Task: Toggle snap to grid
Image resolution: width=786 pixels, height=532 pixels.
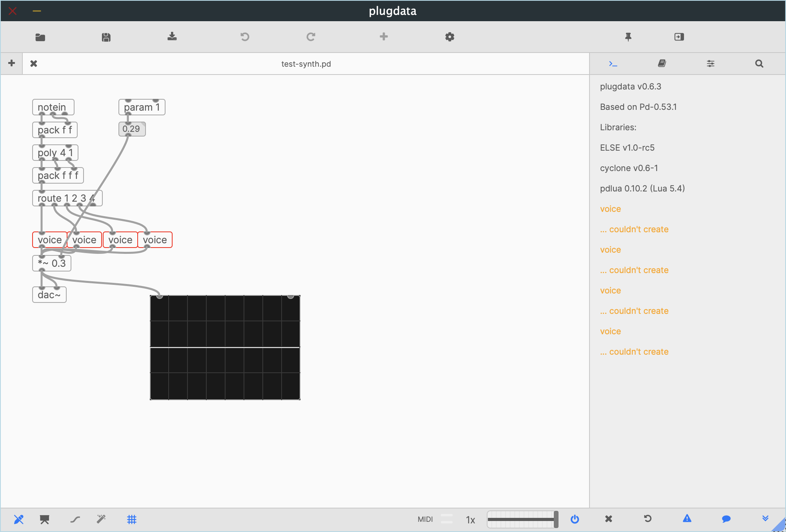Action: (x=132, y=519)
